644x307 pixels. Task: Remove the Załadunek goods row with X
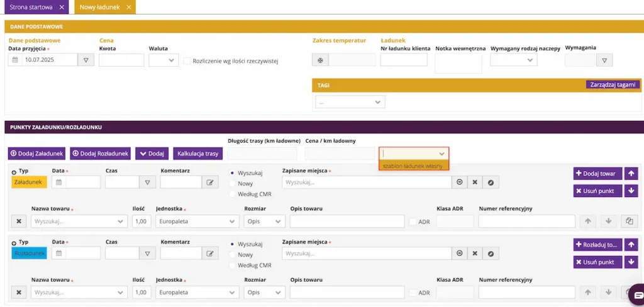click(18, 221)
